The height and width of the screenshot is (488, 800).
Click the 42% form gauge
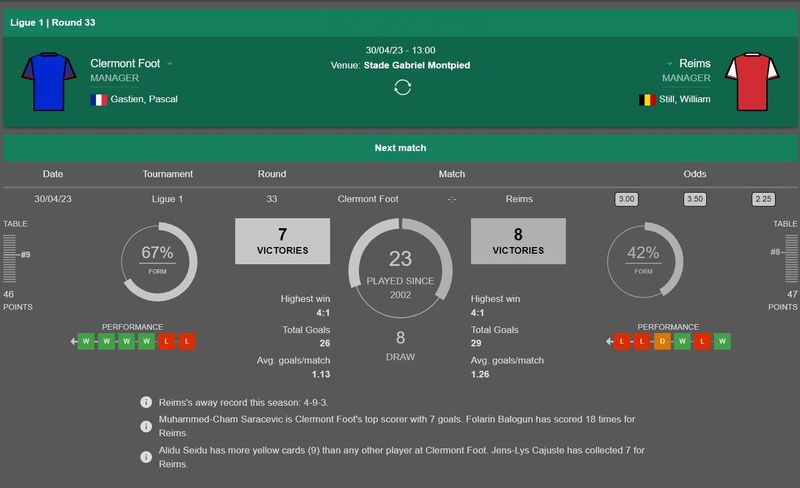point(644,261)
